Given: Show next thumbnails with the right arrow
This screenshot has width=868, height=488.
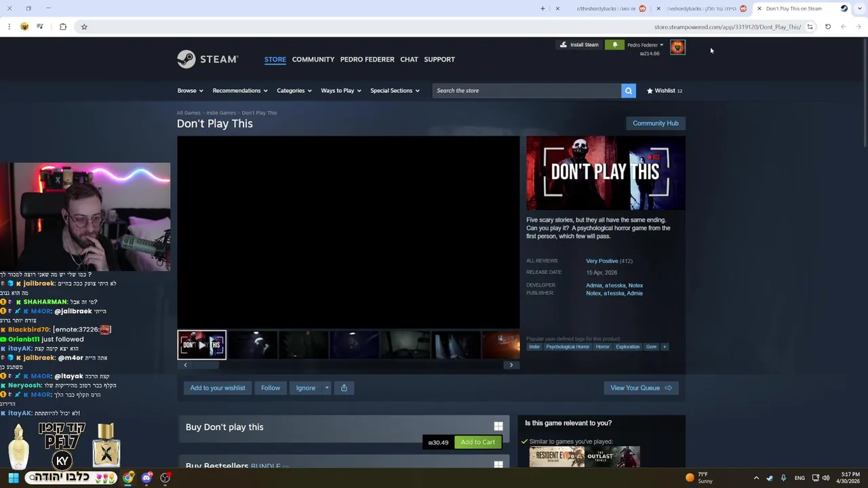Looking at the screenshot, I should point(511,365).
